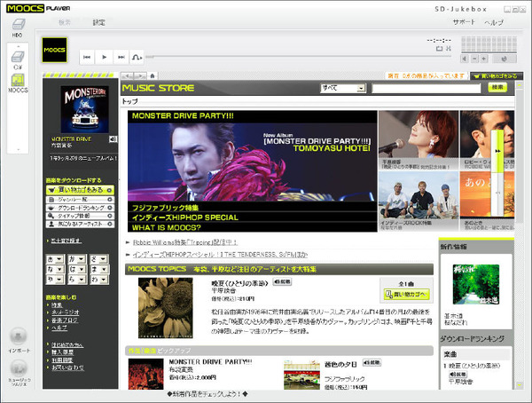
Task: Open the すべて category dropdown
Action: click(x=343, y=88)
